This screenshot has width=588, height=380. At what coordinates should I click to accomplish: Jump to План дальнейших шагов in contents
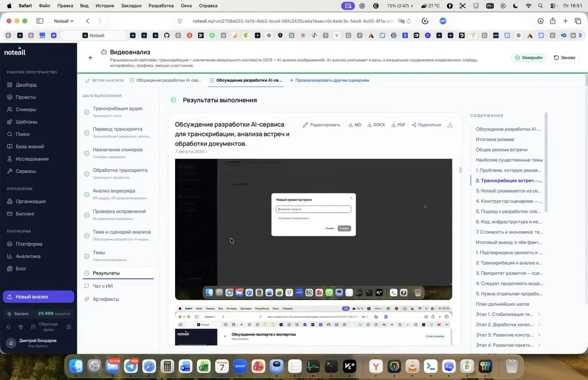(x=503, y=304)
